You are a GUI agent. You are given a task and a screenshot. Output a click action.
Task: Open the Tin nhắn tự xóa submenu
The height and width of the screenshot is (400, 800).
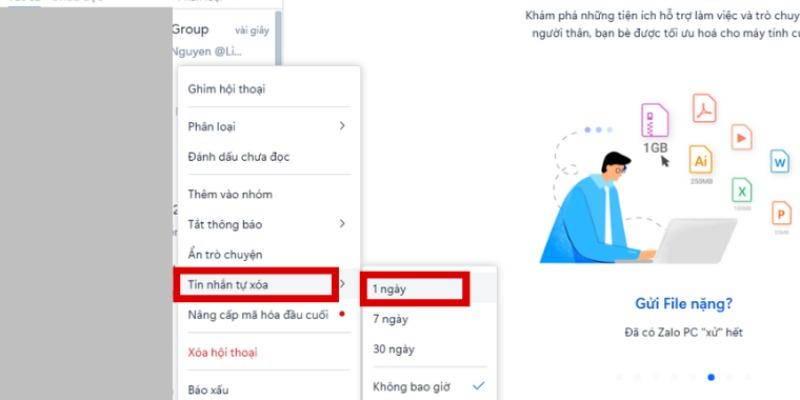pos(258,284)
